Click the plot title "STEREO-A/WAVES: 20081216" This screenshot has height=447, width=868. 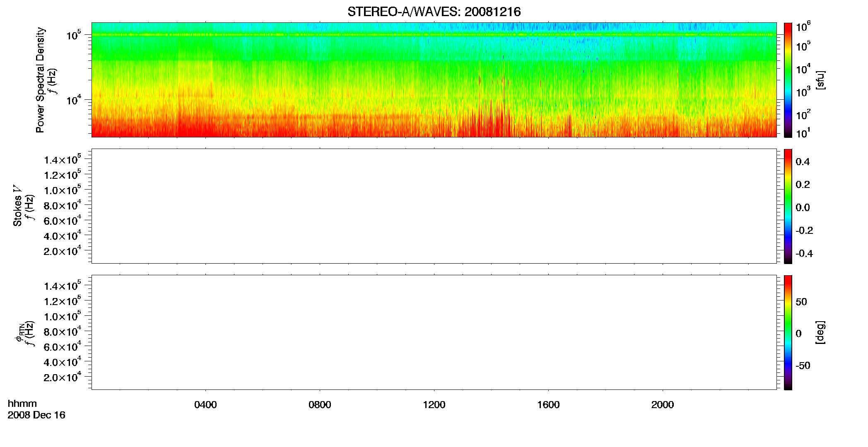[434, 12]
